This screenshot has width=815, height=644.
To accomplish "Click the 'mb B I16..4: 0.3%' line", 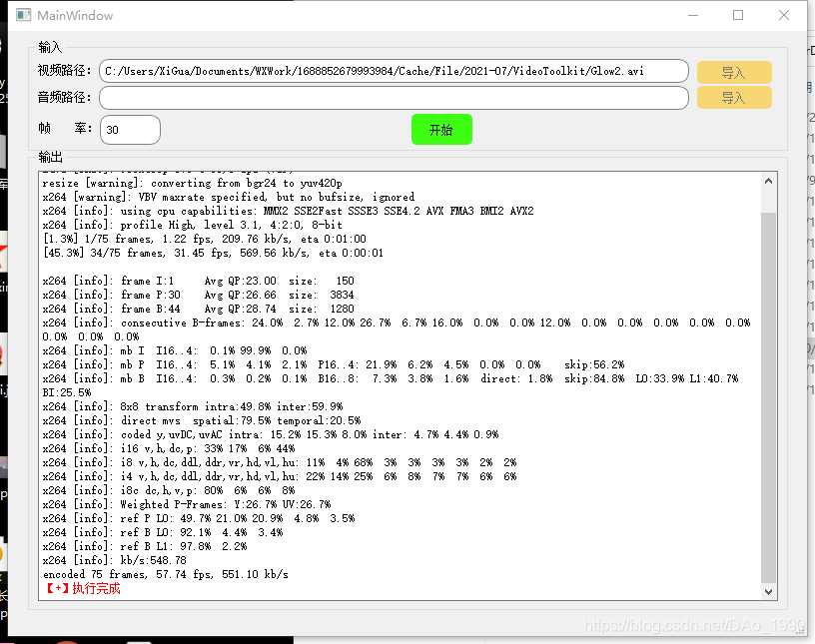I will pos(391,379).
